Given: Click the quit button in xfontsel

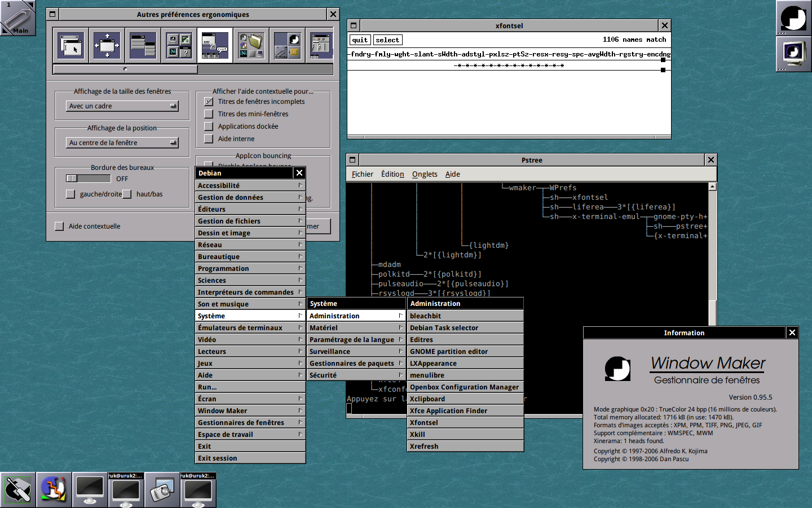Looking at the screenshot, I should pyautogui.click(x=360, y=40).
